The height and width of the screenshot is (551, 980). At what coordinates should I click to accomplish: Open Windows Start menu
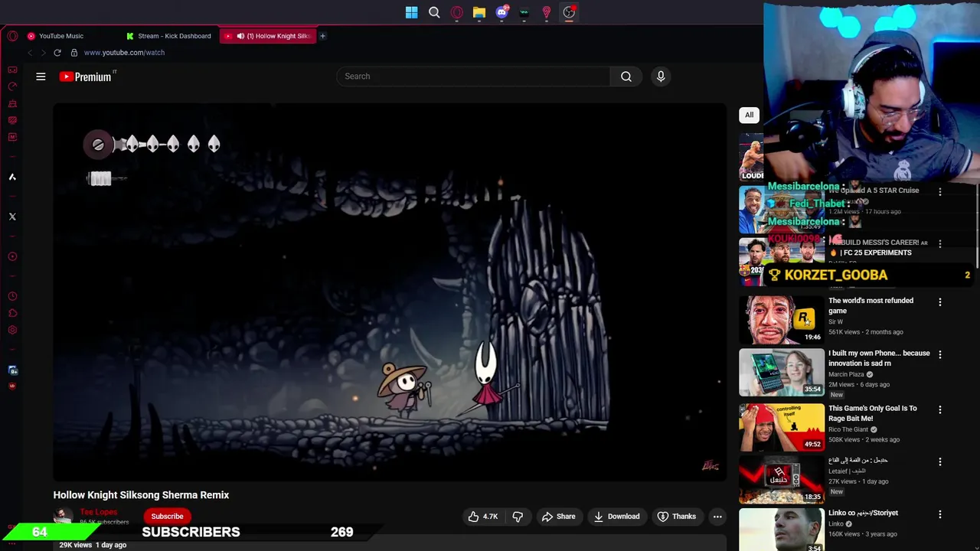412,12
